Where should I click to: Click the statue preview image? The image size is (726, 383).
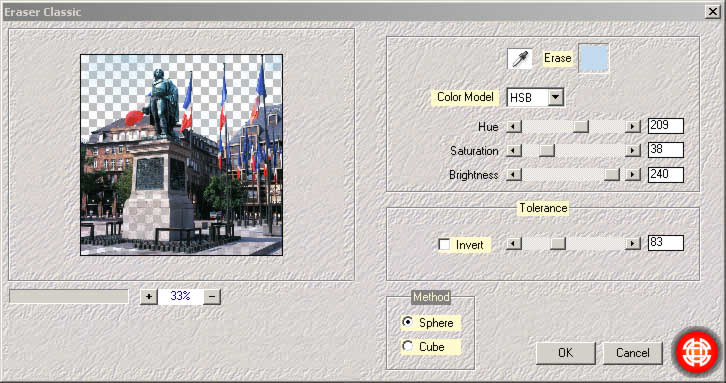tap(182, 155)
